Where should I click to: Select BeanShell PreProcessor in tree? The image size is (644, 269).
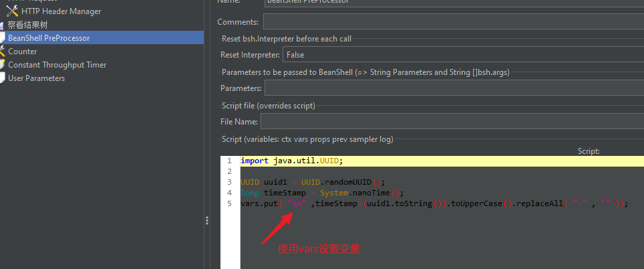point(49,38)
